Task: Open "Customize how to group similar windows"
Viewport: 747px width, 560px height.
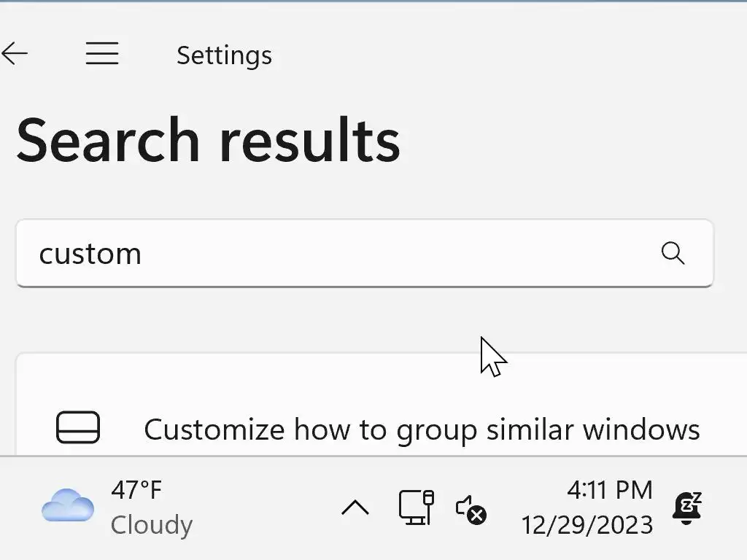Action: coord(422,429)
